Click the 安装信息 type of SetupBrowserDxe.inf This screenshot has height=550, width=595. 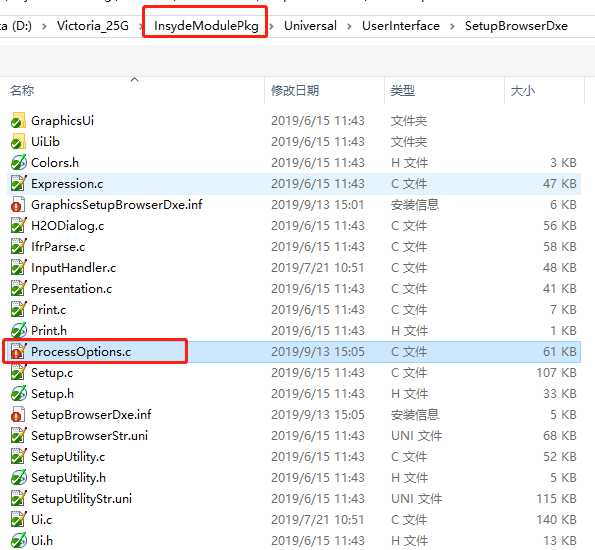click(x=415, y=414)
